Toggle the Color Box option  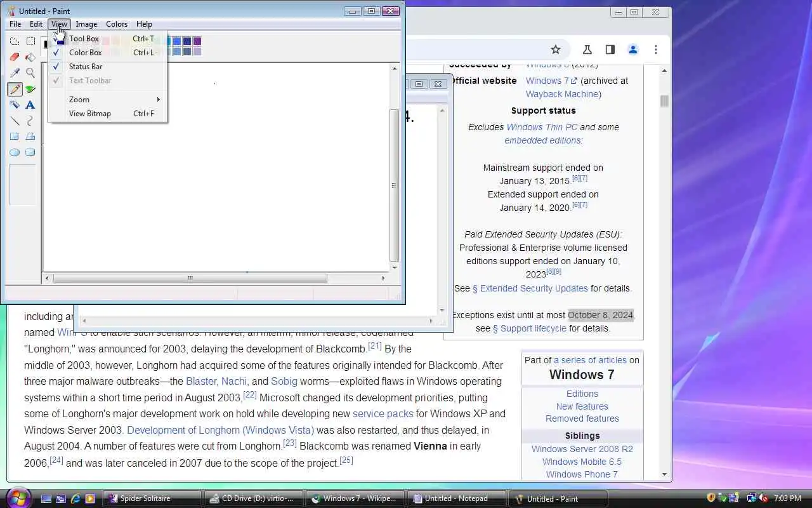(x=107, y=53)
